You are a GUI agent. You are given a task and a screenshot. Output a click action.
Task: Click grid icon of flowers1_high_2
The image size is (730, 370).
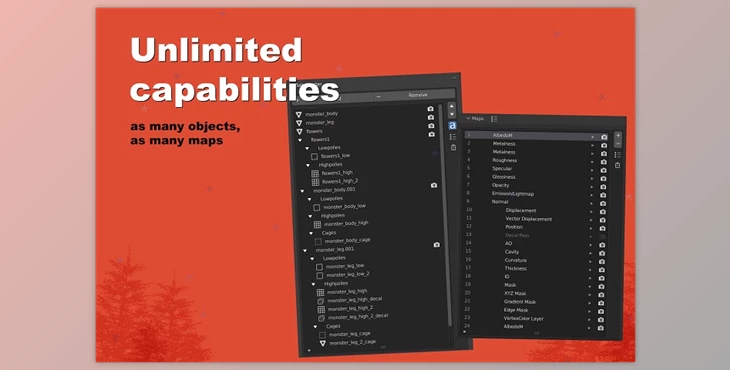[315, 182]
